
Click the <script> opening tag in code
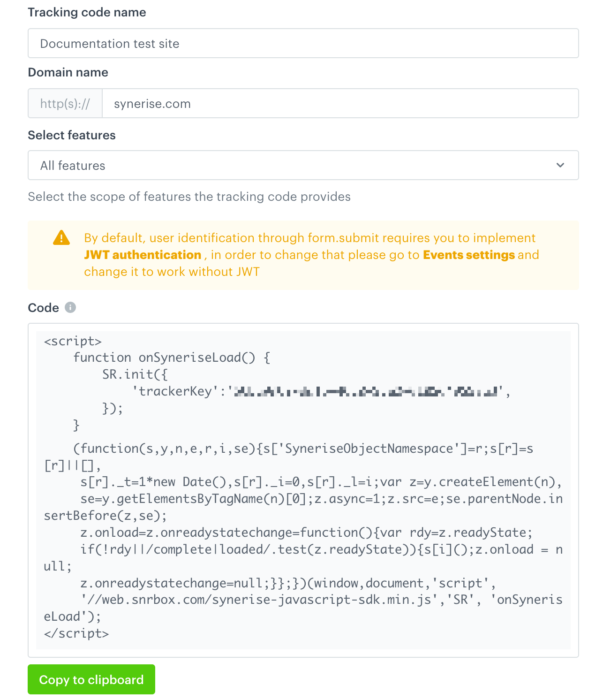click(x=72, y=341)
